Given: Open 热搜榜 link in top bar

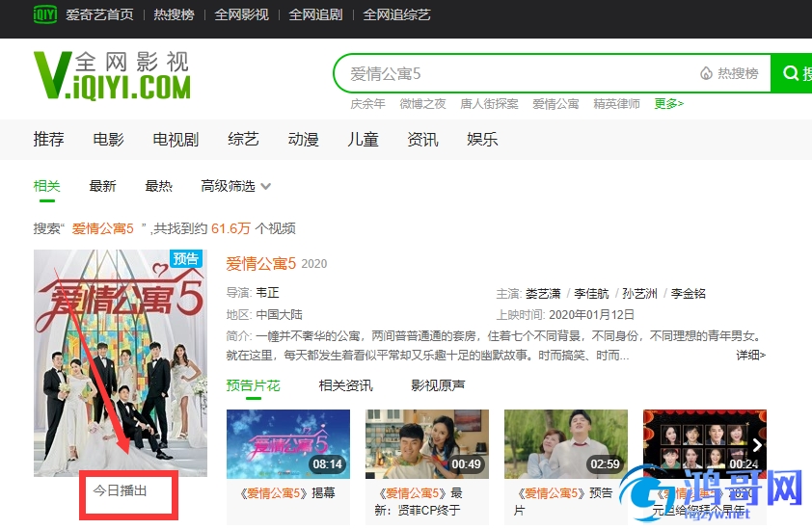Looking at the screenshot, I should pos(174,14).
